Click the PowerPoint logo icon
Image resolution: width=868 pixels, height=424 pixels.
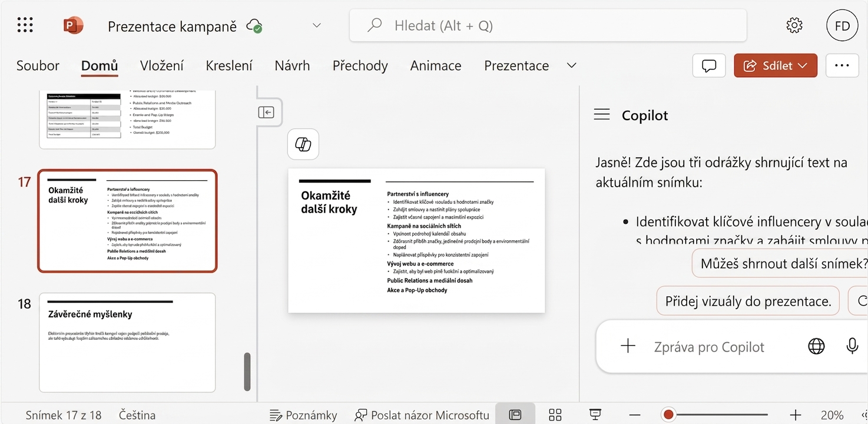[74, 25]
